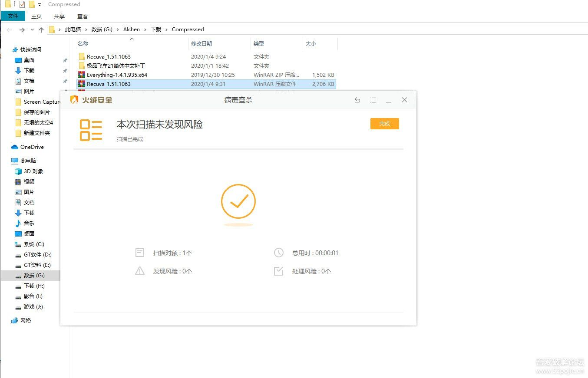Click the new folder icon in quick access toolbar

tap(31, 4)
